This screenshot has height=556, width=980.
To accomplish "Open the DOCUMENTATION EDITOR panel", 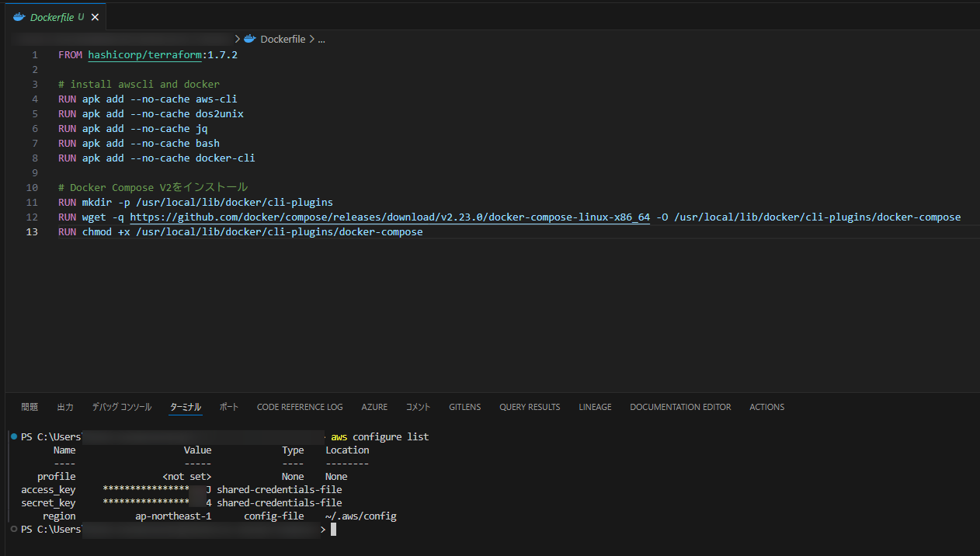I will (x=680, y=406).
